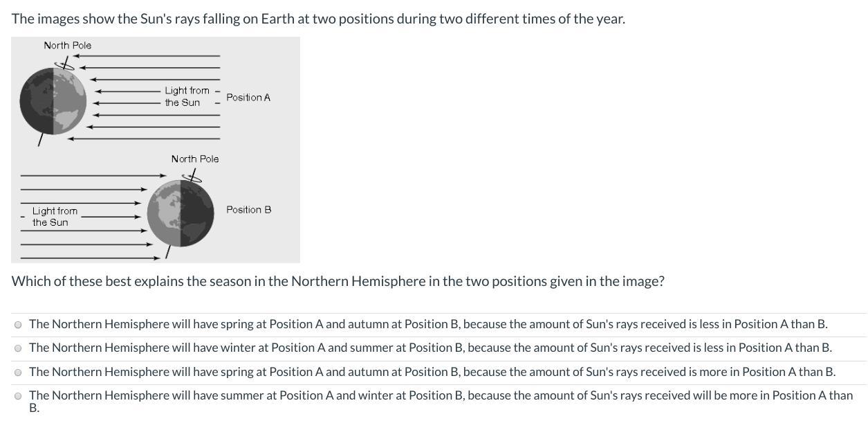Image resolution: width=868 pixels, height=430 pixels.
Task: Click the upper 'North Pole' label
Action: (67, 45)
